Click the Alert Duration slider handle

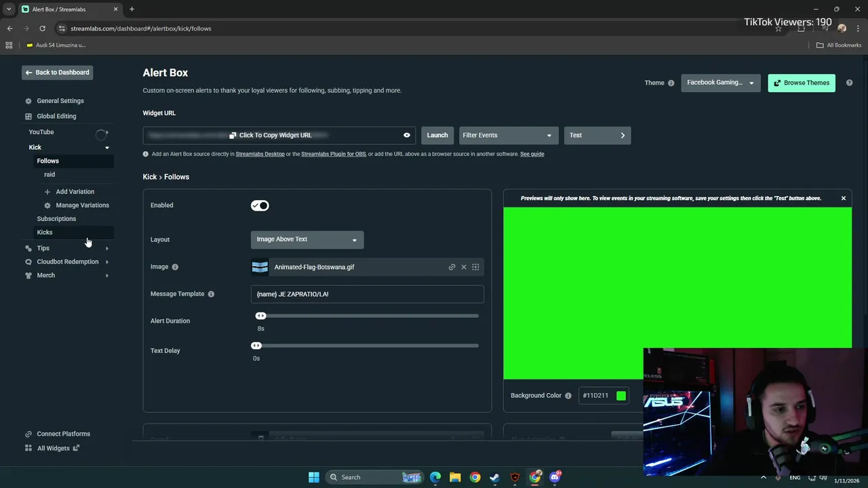260,316
